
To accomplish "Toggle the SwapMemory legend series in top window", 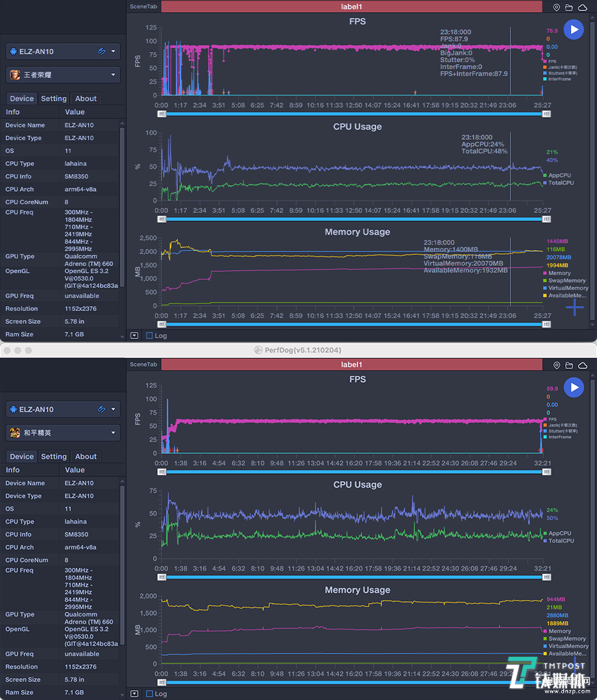I will click(x=564, y=281).
